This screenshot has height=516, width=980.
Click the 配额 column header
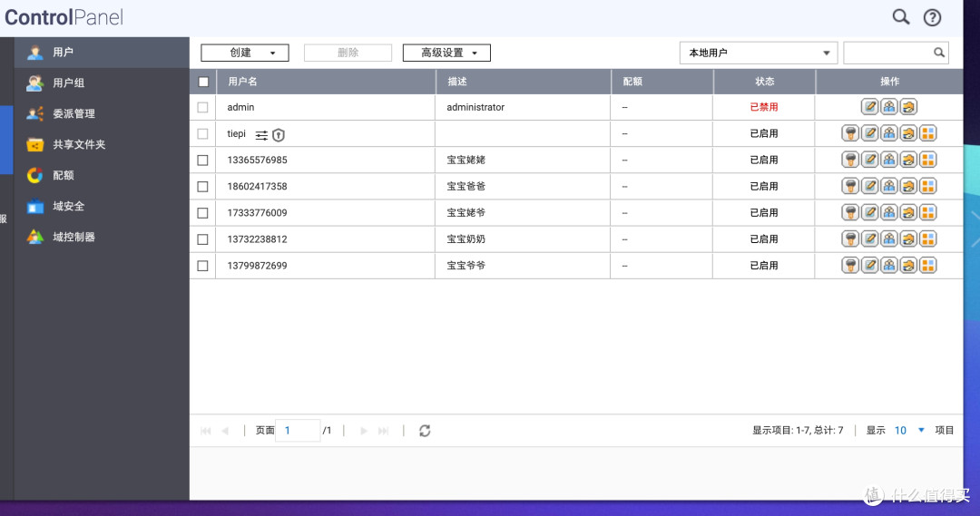coord(661,82)
